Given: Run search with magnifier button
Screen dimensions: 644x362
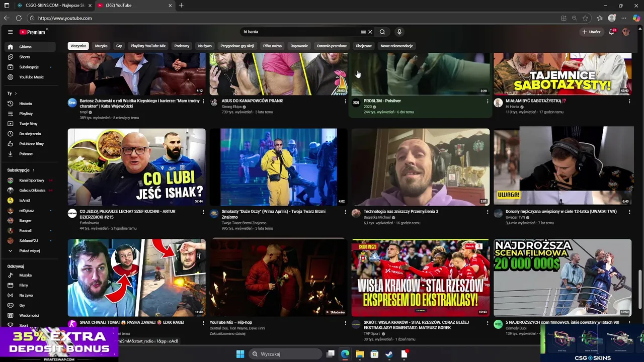Looking at the screenshot, I should [382, 32].
